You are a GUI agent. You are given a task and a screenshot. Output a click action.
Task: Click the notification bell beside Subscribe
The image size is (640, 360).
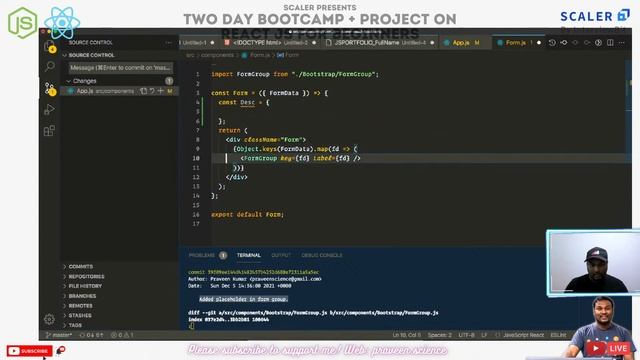coord(61,350)
